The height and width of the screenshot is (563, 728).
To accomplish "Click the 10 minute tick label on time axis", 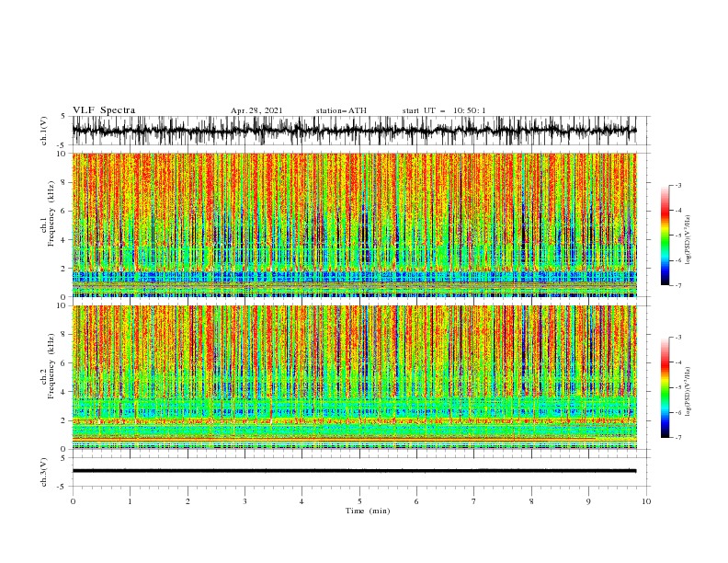I will [646, 501].
